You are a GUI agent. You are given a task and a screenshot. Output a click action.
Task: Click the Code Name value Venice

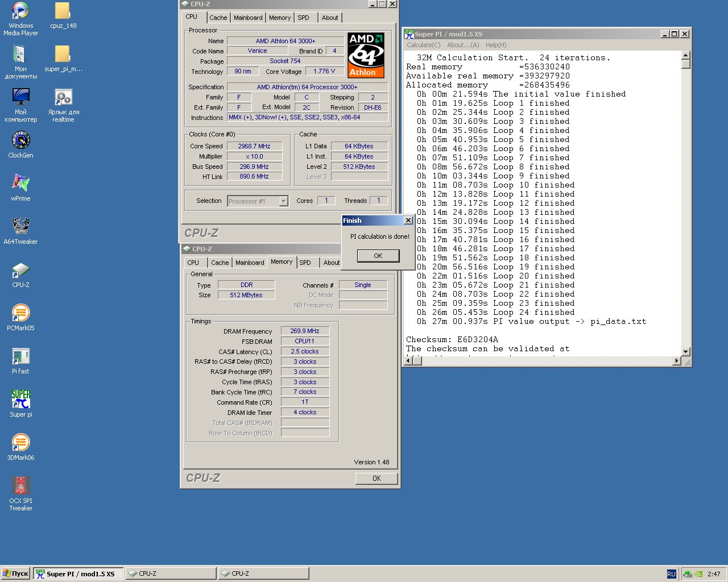(257, 51)
